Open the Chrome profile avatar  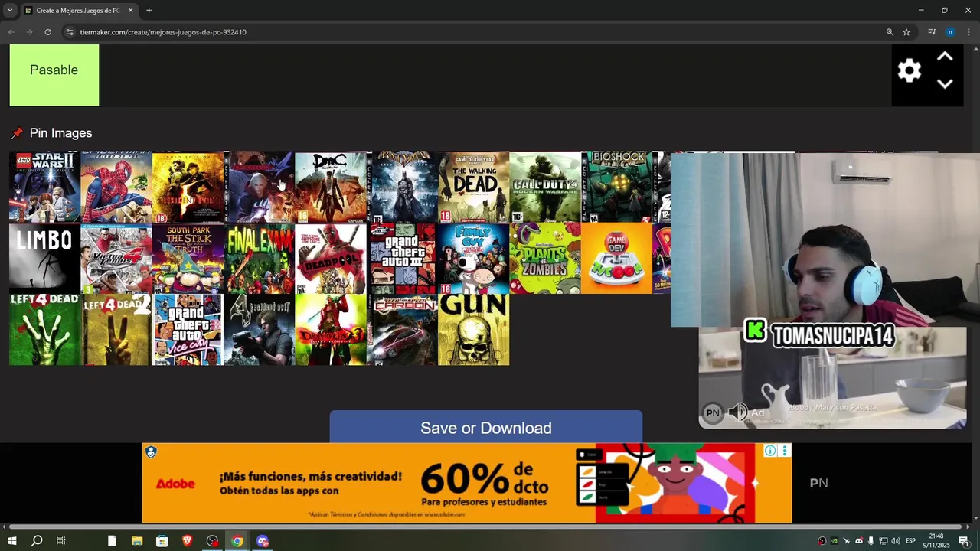950,32
